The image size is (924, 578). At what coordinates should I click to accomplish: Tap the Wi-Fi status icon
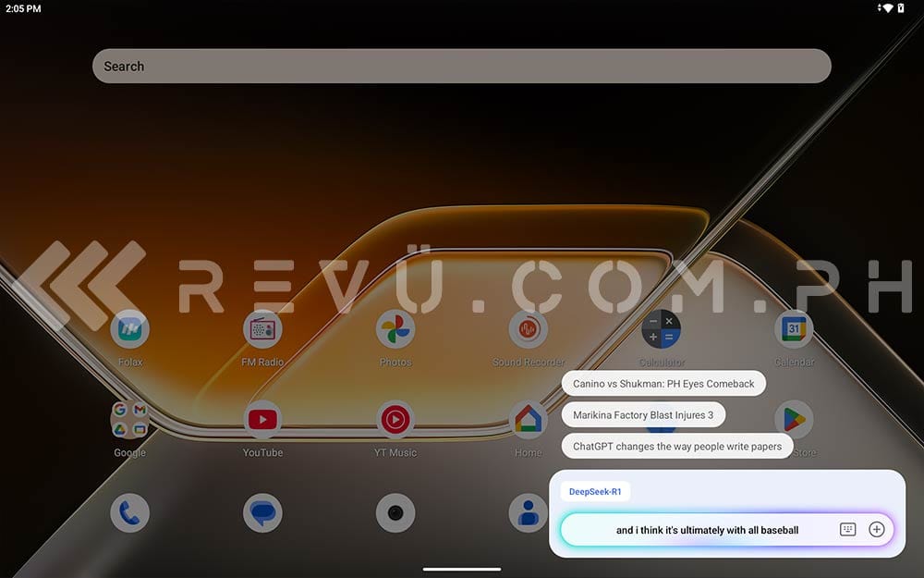[887, 8]
